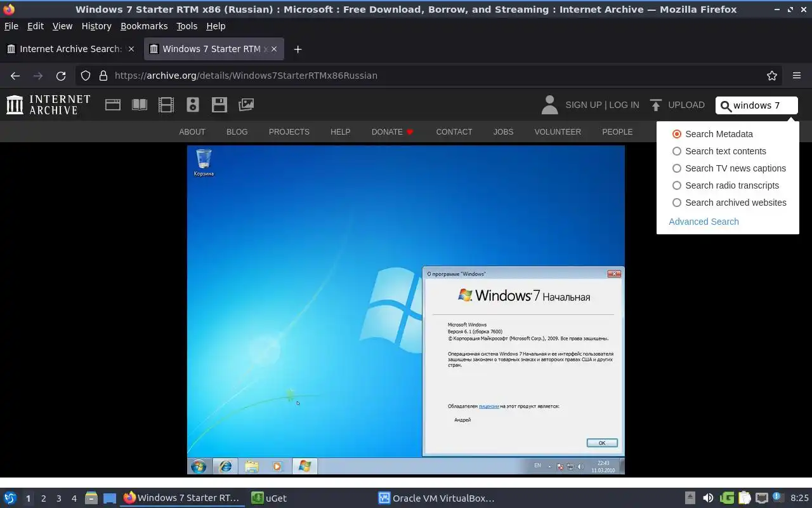The height and width of the screenshot is (508, 812).
Task: Switch to workspace 3 in the taskbar
Action: point(59,498)
